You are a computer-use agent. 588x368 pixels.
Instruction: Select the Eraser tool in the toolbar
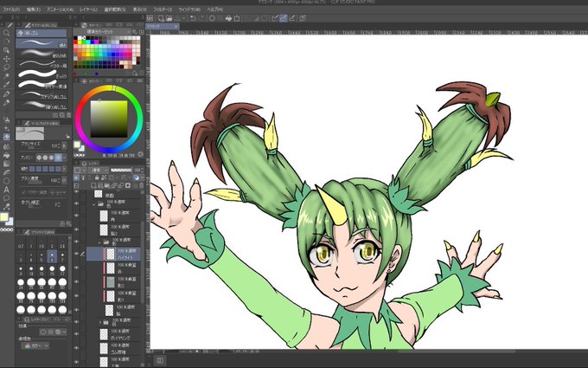tap(7, 136)
